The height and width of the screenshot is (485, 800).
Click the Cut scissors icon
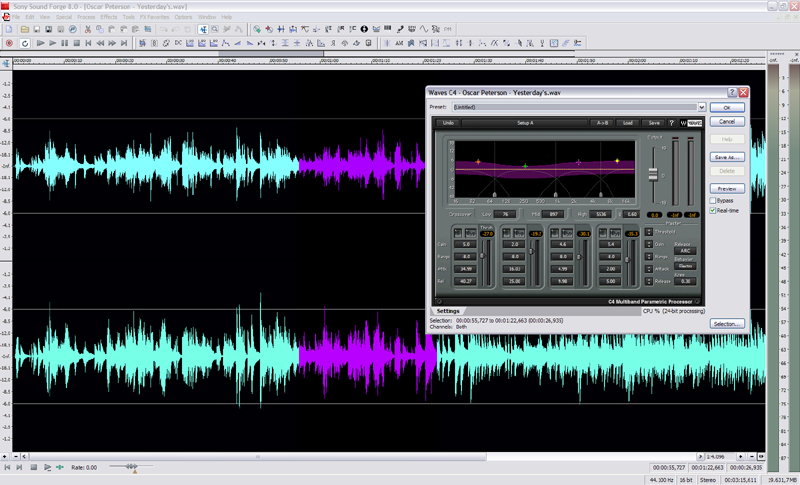point(88,30)
